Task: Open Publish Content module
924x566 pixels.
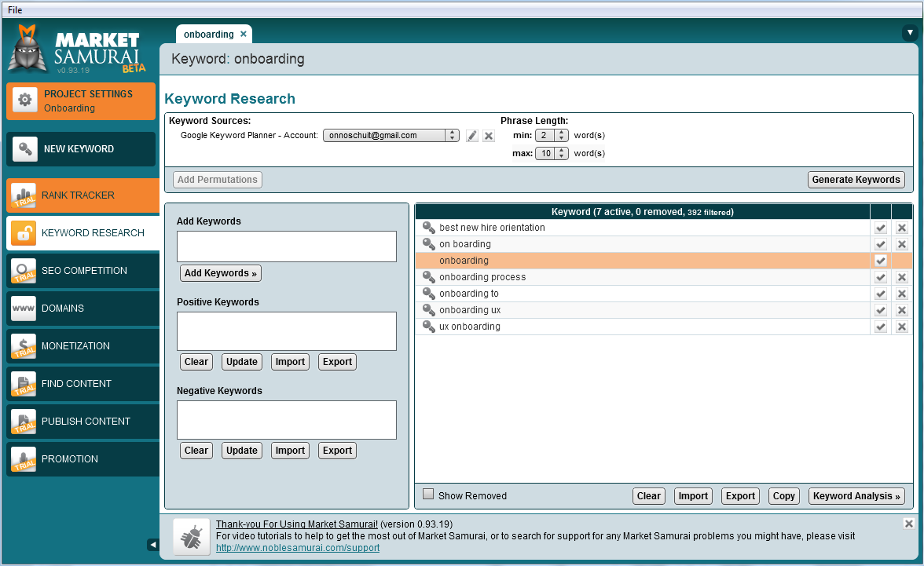Action: [x=82, y=422]
